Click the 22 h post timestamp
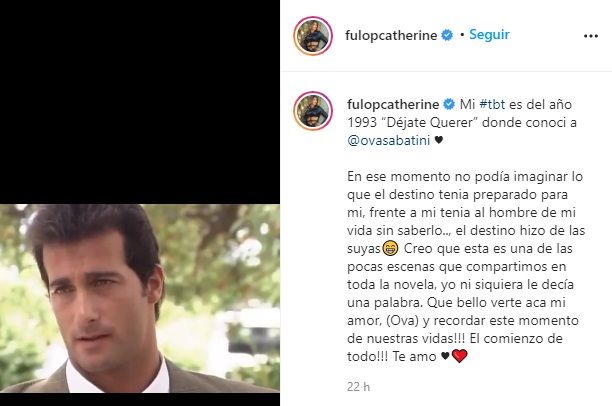The image size is (612, 406). 358,386
